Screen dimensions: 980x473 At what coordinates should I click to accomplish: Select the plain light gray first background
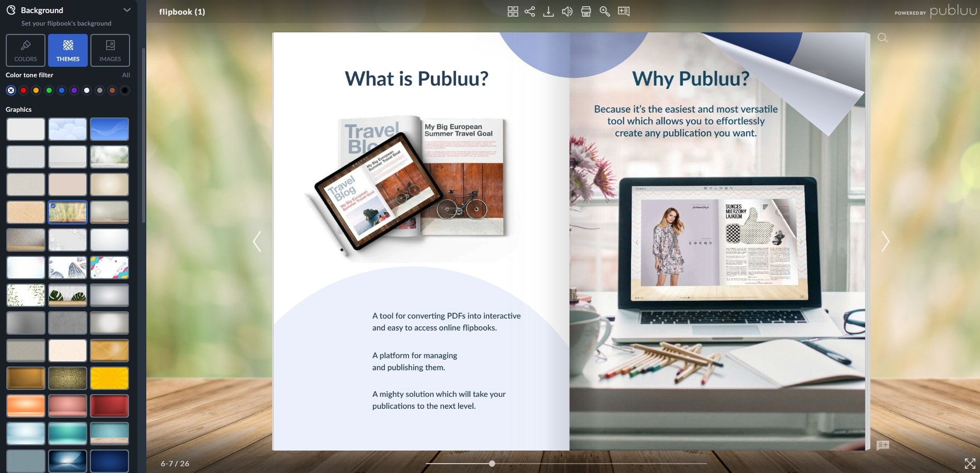(26, 129)
